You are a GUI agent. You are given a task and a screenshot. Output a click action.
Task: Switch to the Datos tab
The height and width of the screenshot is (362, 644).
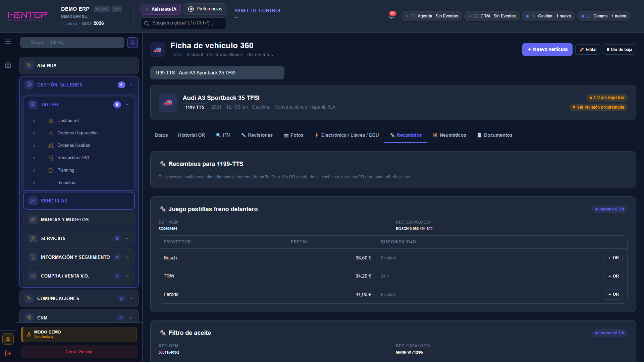pos(161,135)
